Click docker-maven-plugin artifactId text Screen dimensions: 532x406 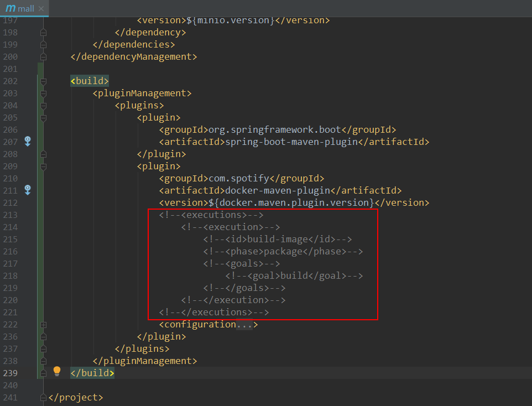[x=278, y=190]
